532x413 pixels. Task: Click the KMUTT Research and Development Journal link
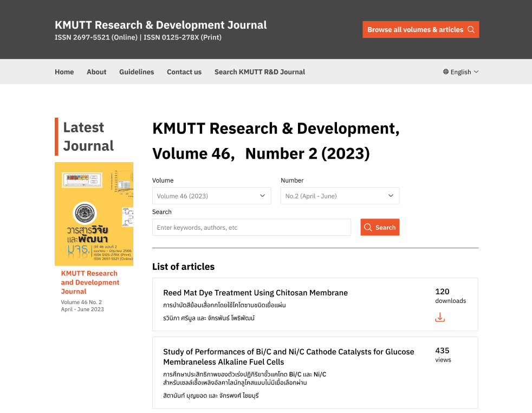[90, 282]
